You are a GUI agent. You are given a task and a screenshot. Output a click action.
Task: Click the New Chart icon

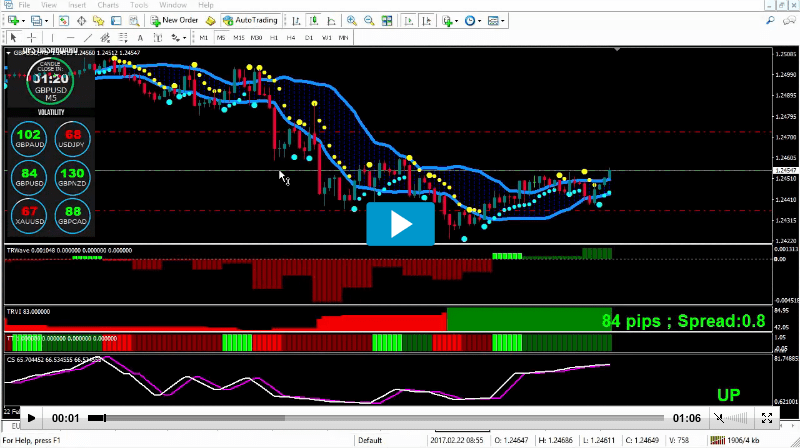click(x=13, y=20)
